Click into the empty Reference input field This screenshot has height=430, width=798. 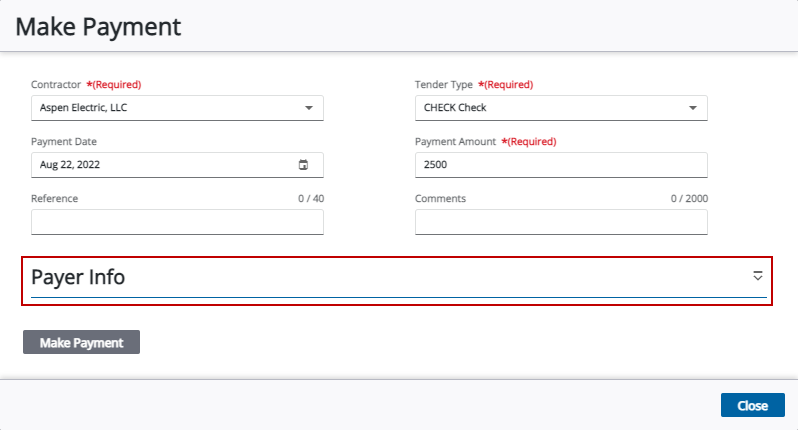click(177, 222)
